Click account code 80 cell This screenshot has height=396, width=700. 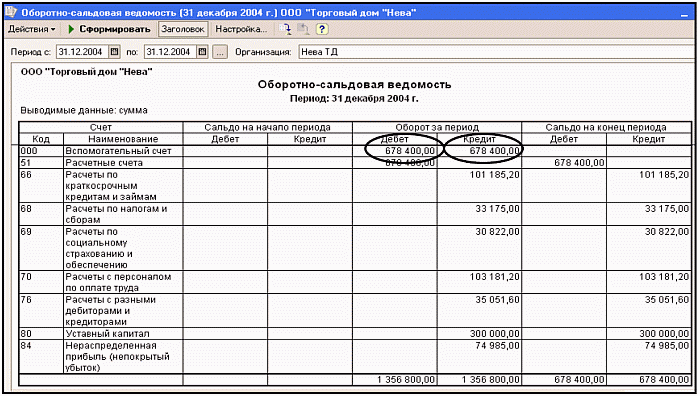point(42,334)
